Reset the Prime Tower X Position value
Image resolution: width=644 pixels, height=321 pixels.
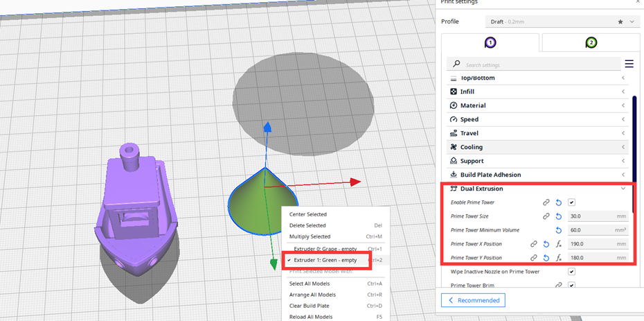tap(546, 244)
